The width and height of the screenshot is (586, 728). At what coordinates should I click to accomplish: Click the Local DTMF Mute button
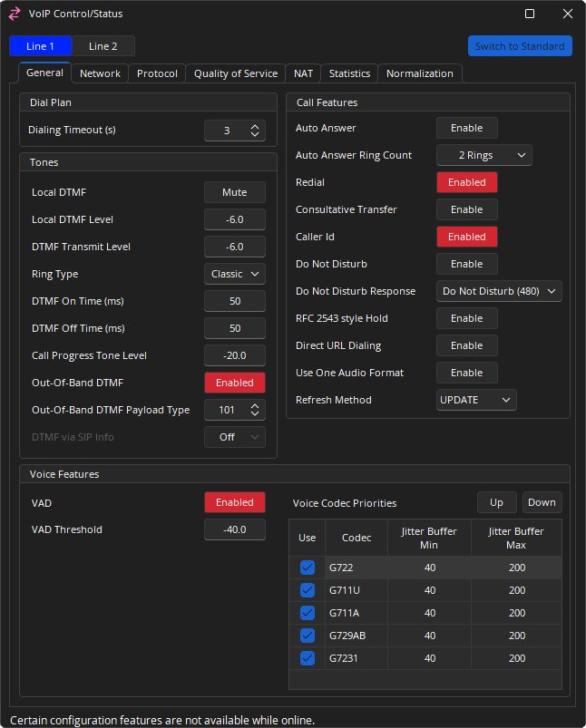234,192
